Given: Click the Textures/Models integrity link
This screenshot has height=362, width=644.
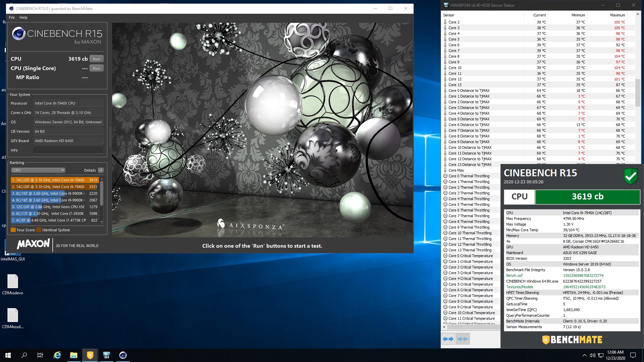Looking at the screenshot, I should point(520,287).
